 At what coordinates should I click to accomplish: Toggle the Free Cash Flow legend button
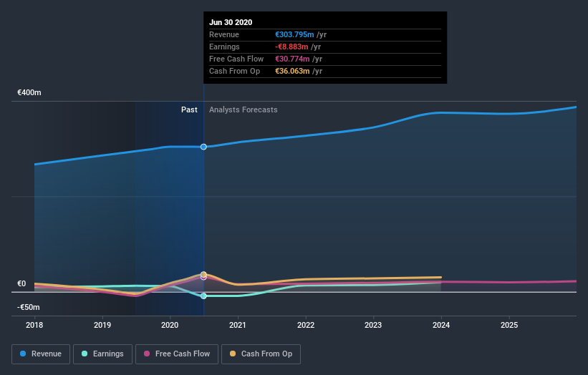click(x=177, y=354)
